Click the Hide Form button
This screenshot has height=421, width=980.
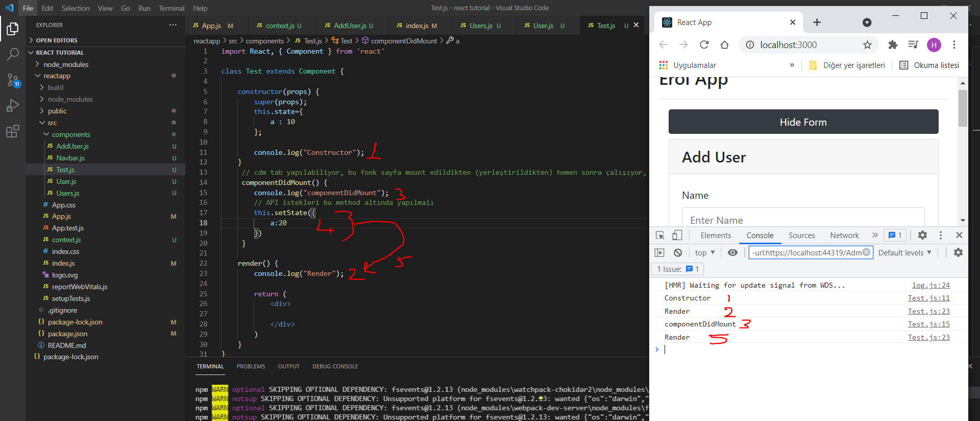[x=803, y=122]
